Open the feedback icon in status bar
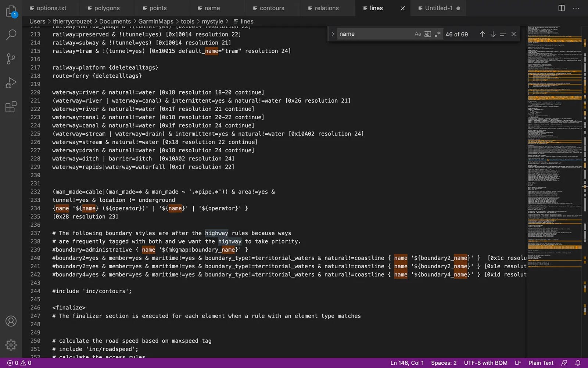The image size is (588, 368). 564,363
